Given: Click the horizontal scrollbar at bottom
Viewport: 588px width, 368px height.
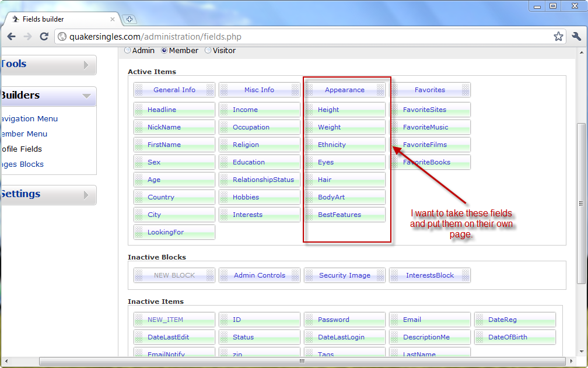Looking at the screenshot, I should tap(302, 362).
